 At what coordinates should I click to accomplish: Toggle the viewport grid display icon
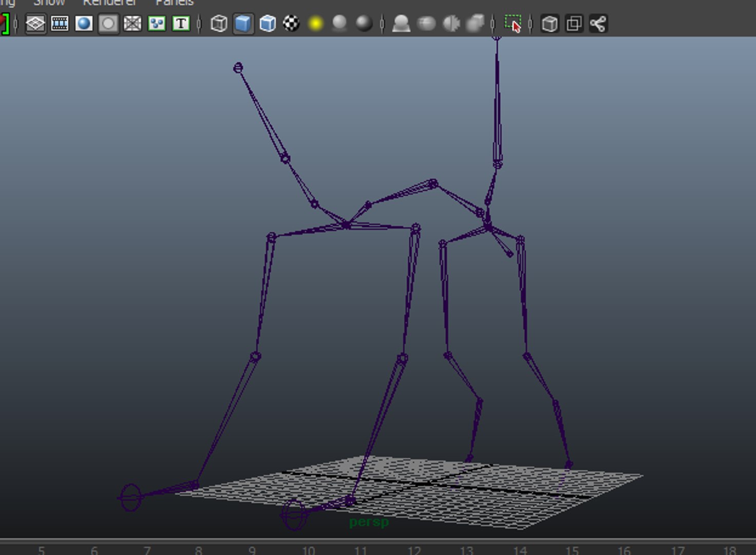click(35, 24)
